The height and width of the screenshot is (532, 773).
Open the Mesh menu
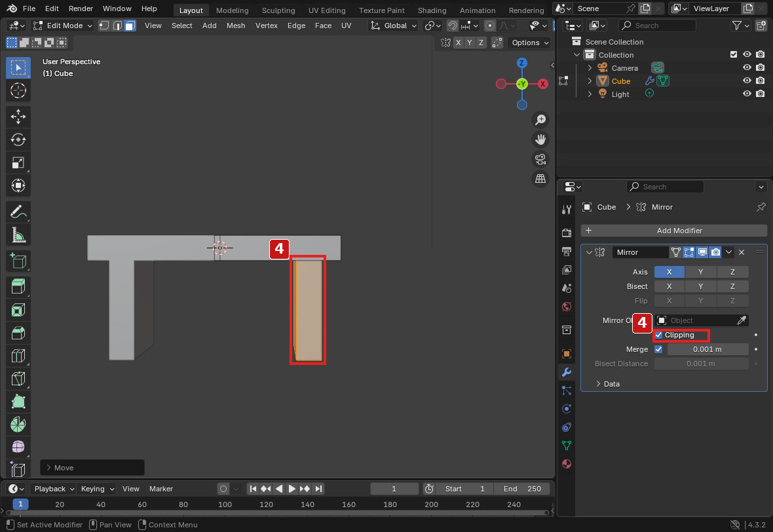tap(236, 26)
